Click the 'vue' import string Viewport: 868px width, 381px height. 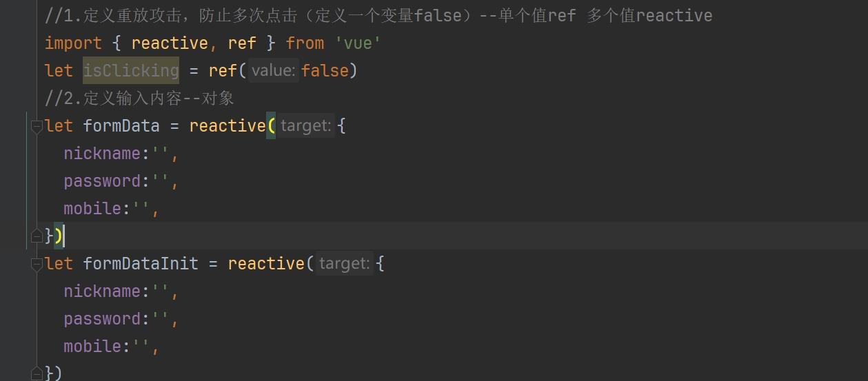[358, 43]
